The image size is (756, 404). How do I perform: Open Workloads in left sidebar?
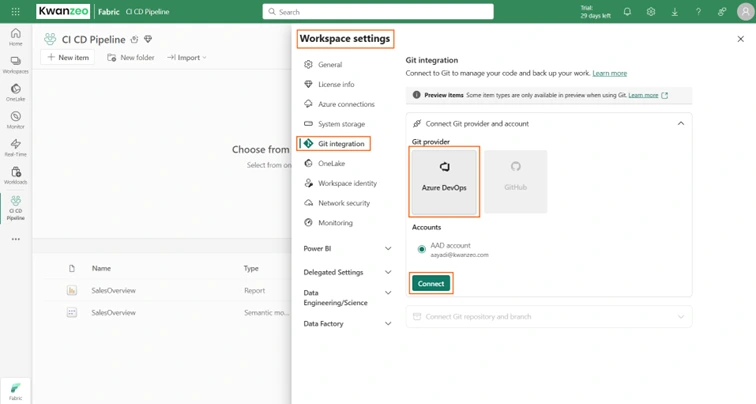(x=15, y=175)
